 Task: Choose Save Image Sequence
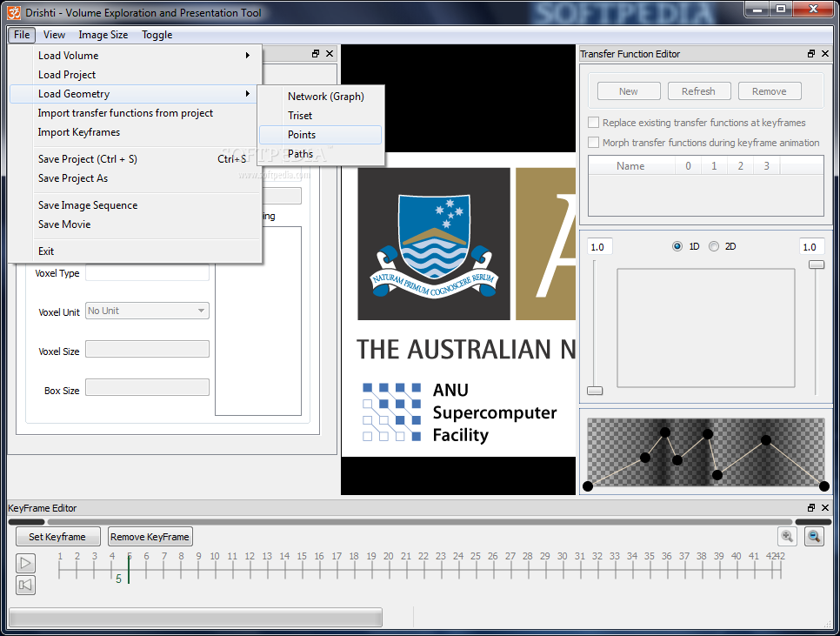(x=136, y=205)
